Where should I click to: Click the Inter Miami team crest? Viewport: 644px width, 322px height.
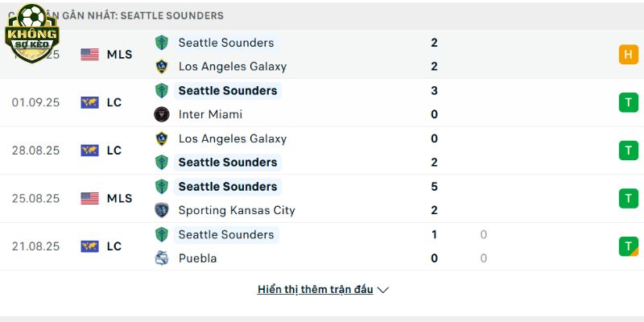(162, 114)
